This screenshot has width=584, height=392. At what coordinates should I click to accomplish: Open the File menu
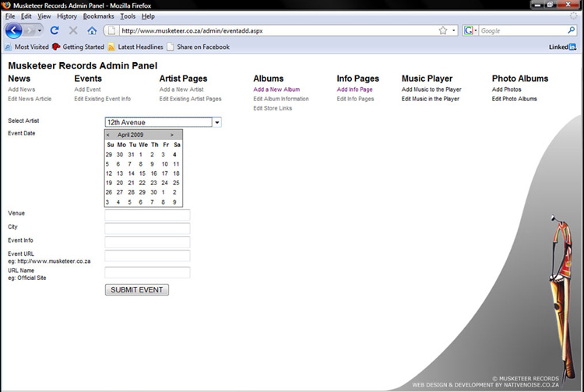click(10, 16)
